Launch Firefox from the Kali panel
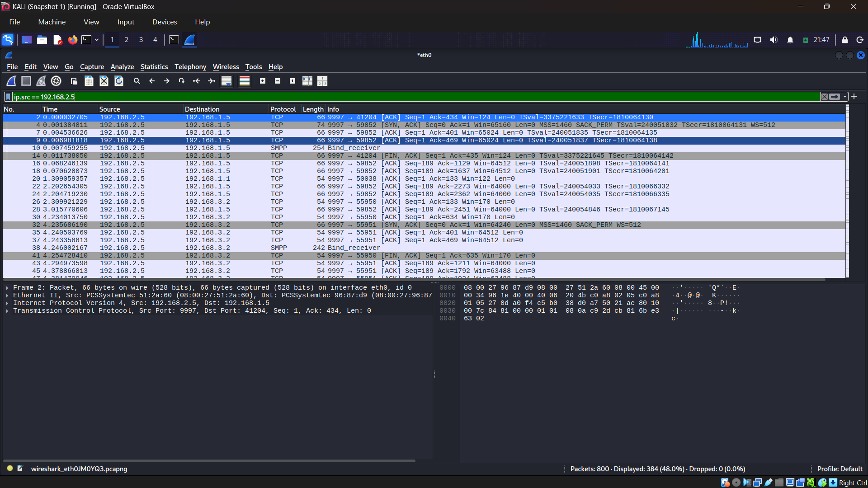This screenshot has height=488, width=868. (72, 40)
